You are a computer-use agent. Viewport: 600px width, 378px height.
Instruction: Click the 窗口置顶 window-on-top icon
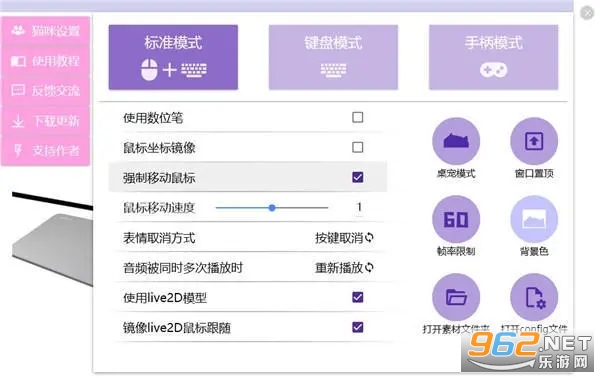(x=534, y=141)
